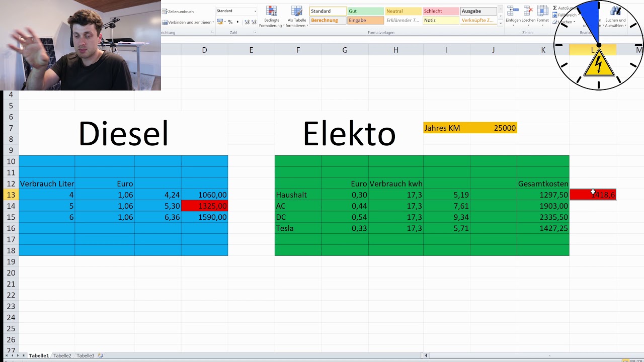Click the eraser Löschen icon
This screenshot has height=362, width=644.
555,22
